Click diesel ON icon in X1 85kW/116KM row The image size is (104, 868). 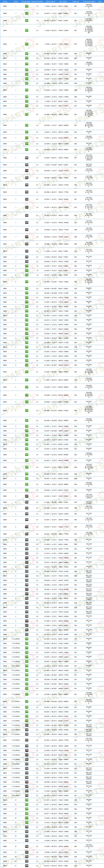point(27,865)
